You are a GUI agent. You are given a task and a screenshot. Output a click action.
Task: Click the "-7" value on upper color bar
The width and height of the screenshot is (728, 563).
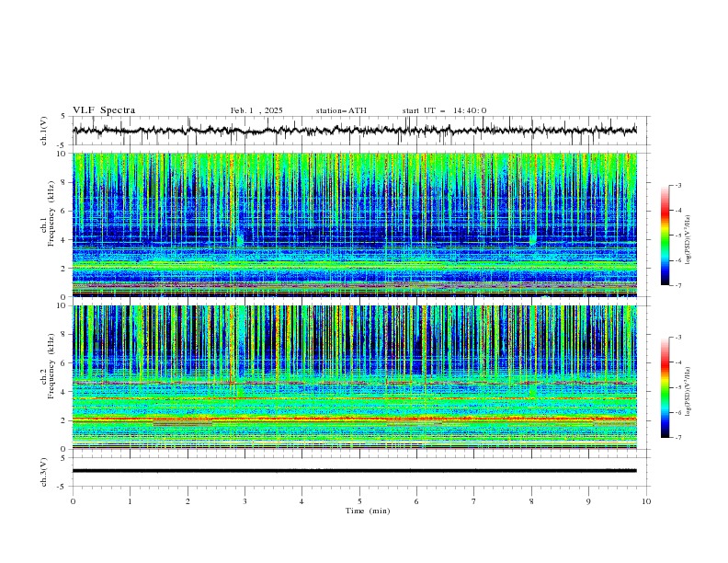coord(677,285)
